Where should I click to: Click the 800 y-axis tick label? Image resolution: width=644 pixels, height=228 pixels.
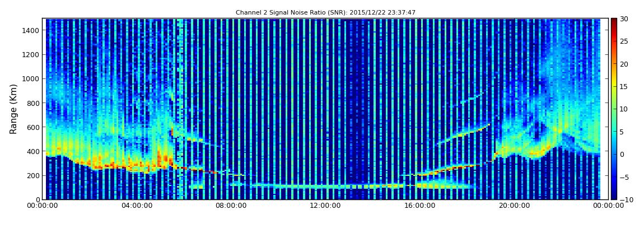pos(34,103)
